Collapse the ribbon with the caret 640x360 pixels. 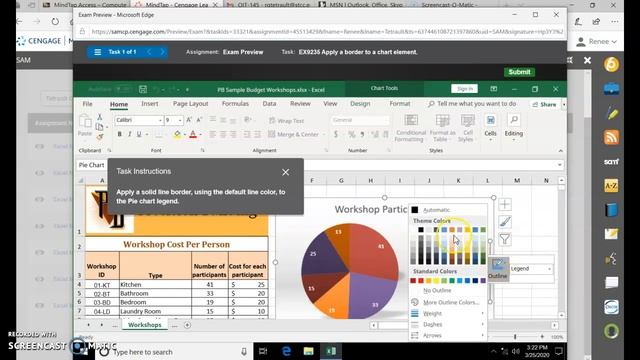(x=560, y=151)
